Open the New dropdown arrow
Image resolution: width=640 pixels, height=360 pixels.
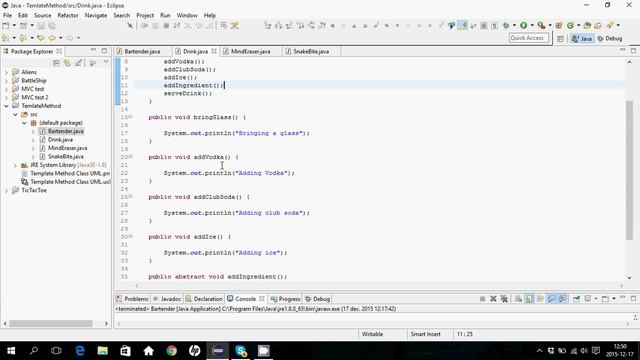(14, 25)
